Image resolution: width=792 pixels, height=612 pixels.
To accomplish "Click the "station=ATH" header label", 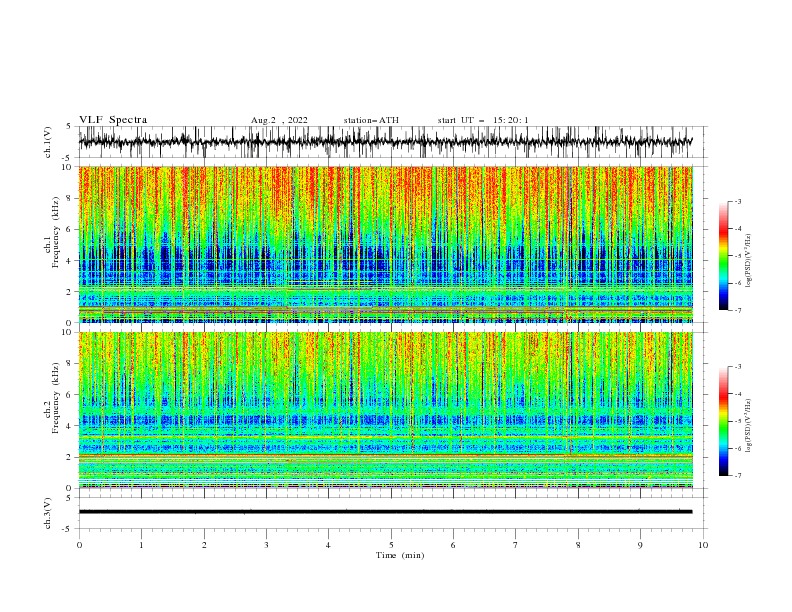I will tap(371, 120).
